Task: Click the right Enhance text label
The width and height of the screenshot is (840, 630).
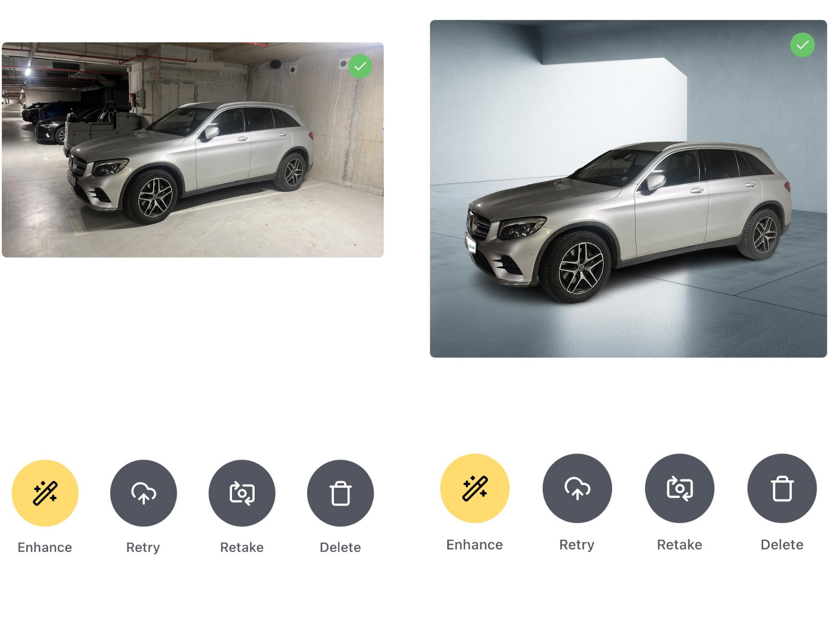Action: (x=475, y=544)
